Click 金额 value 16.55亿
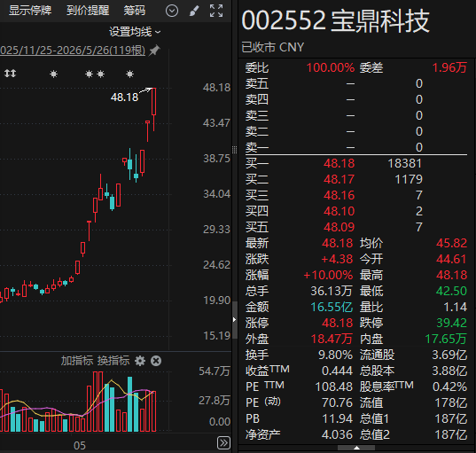Screen dimensions: 476x453 tap(332, 307)
